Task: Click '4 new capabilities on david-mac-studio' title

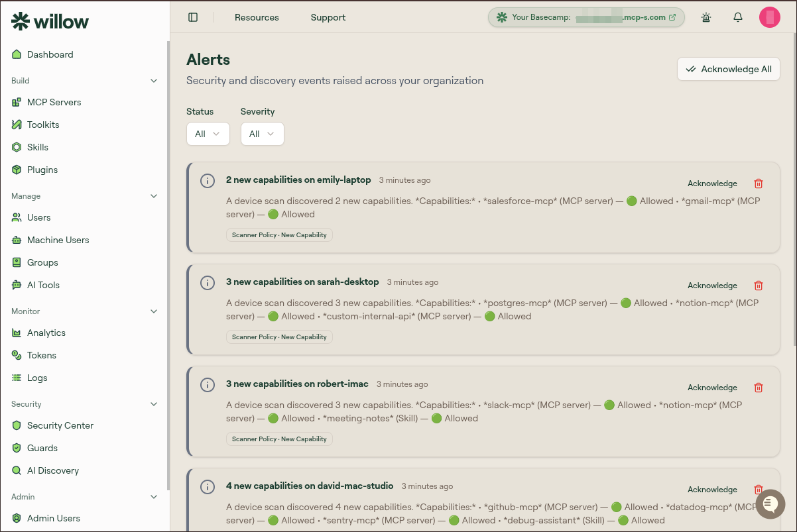Action: [310, 486]
